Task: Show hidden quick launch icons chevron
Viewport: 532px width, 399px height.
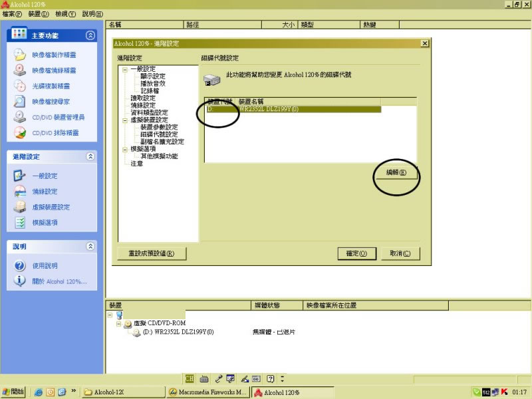Action: click(73, 391)
